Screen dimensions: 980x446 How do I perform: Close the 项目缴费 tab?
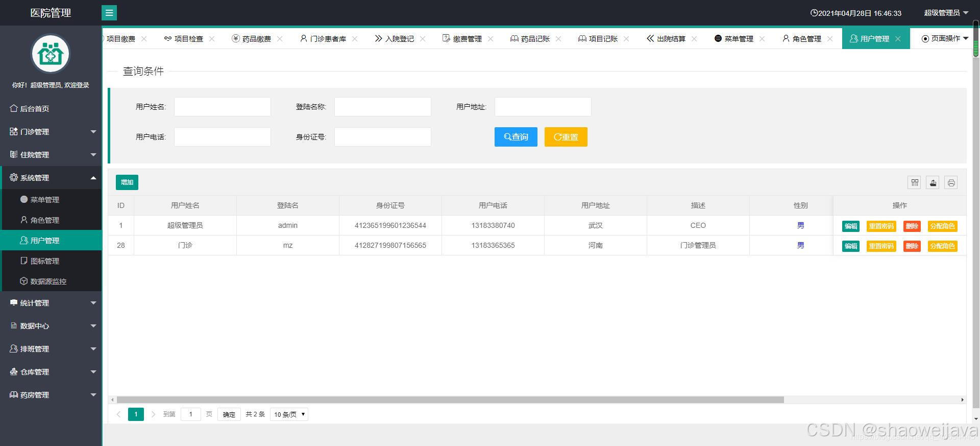(144, 38)
